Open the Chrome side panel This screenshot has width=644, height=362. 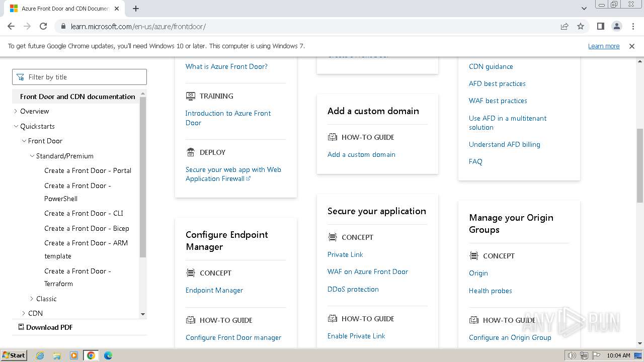point(600,26)
